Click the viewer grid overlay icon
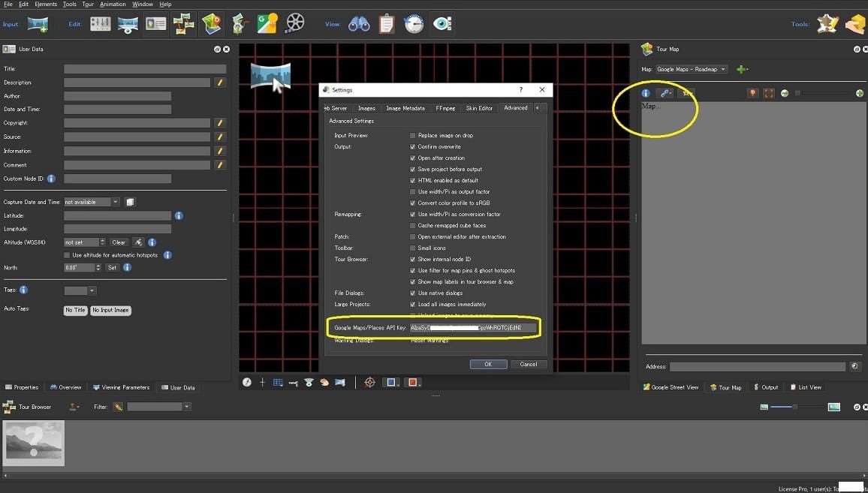This screenshot has height=493, width=868. click(278, 383)
